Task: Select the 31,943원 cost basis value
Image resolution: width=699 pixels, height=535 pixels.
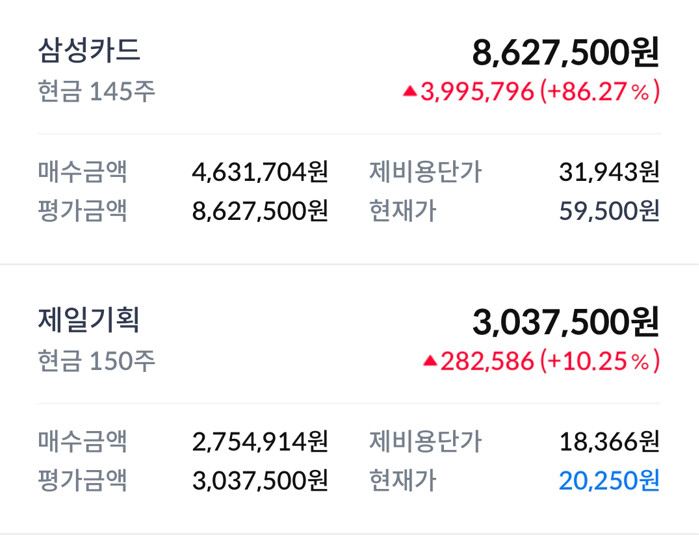Action: (610, 172)
